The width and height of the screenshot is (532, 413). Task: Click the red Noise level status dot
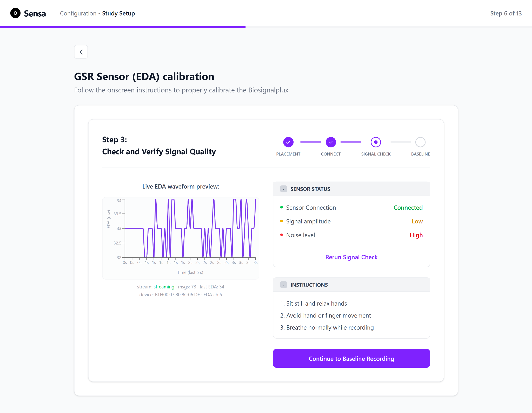pyautogui.click(x=282, y=235)
